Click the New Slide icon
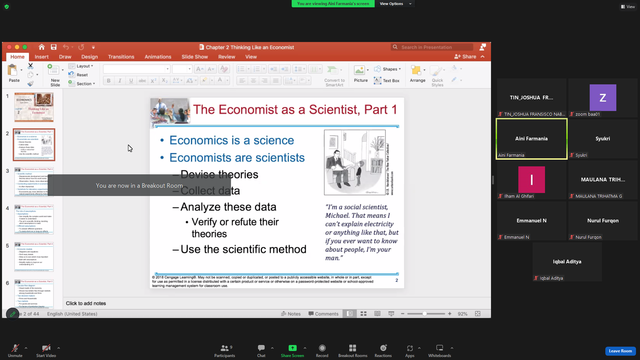The width and height of the screenshot is (640, 360). (53, 70)
